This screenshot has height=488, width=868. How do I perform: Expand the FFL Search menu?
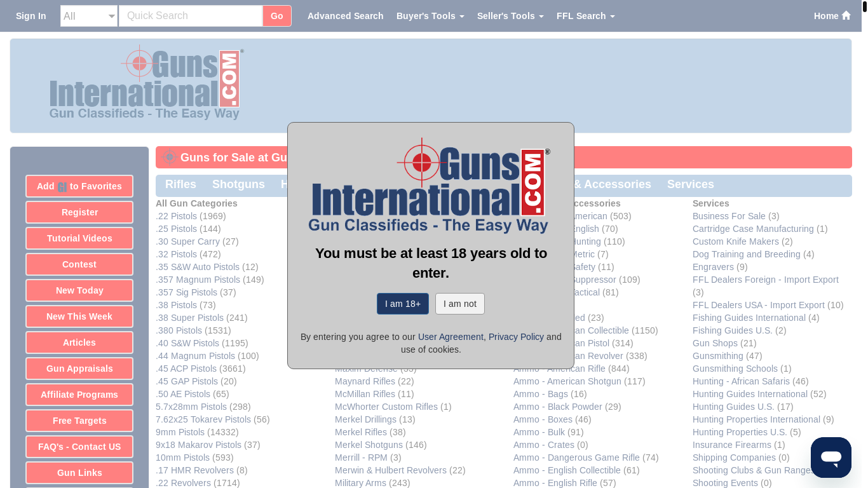585,16
